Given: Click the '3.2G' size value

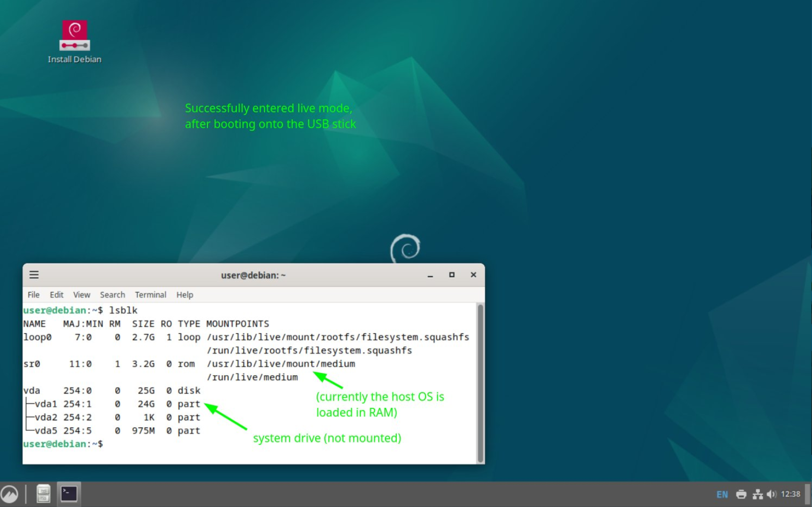Looking at the screenshot, I should 143,364.
